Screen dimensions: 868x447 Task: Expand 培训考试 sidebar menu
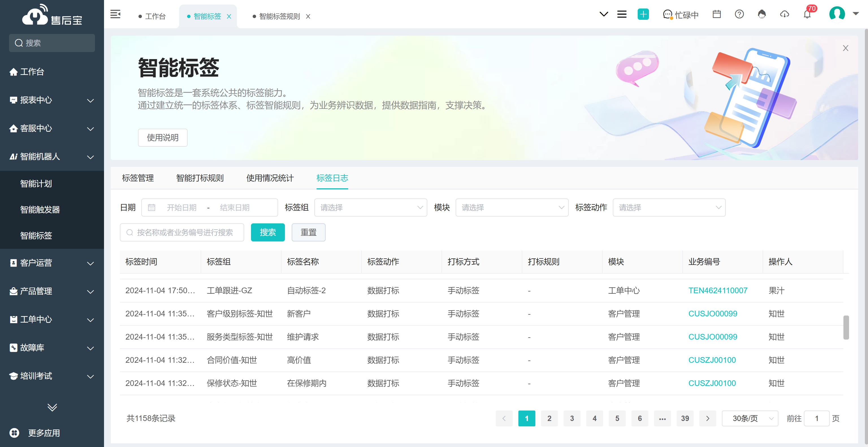pos(52,376)
